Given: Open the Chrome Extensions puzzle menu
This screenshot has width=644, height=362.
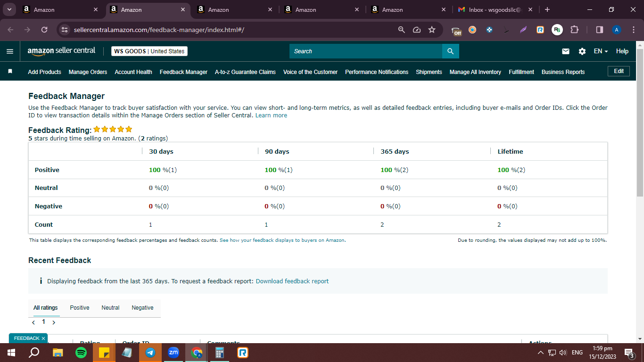Looking at the screenshot, I should [574, 30].
